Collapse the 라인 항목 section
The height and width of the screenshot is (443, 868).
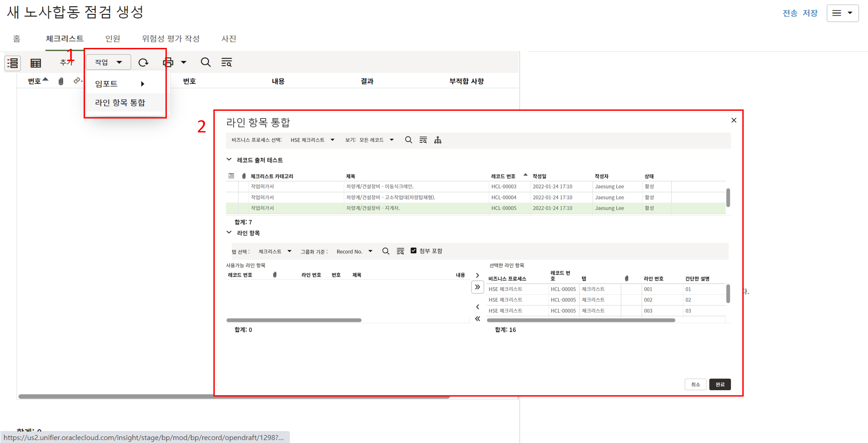coord(229,233)
